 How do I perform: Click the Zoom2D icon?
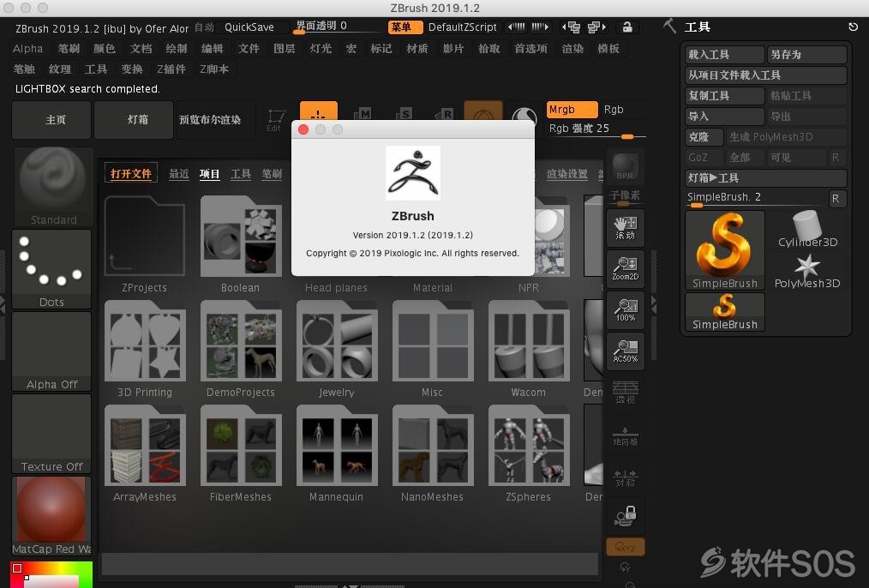click(x=625, y=269)
